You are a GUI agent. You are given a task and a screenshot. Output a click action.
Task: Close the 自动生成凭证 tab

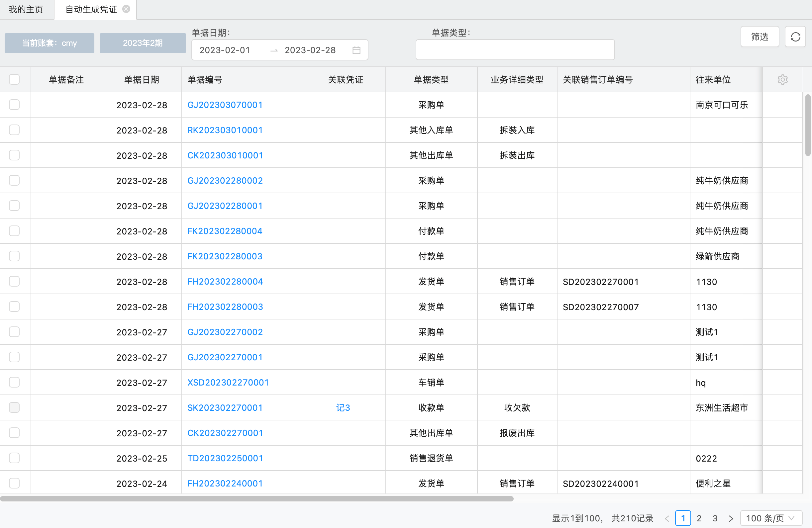126,9
